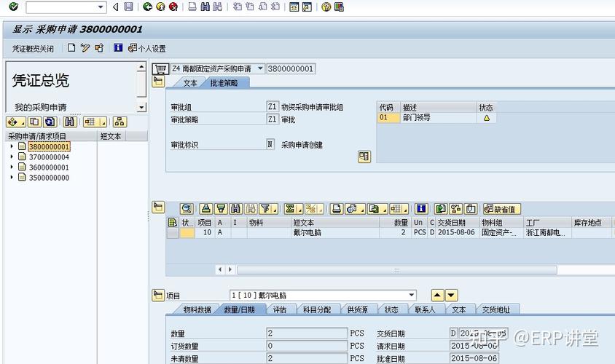Expand tree node 3700000004
Viewport: 615px width, 364px height.
coord(12,157)
